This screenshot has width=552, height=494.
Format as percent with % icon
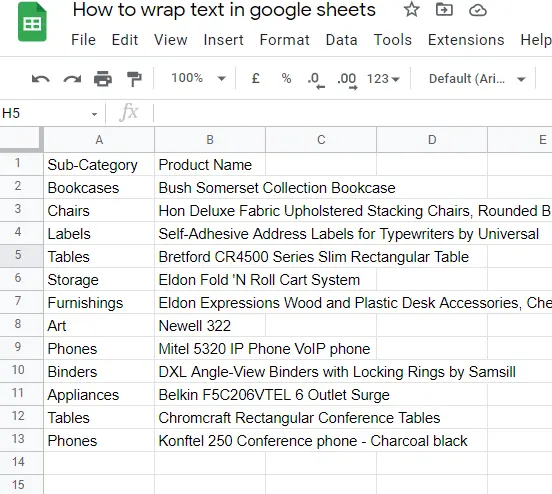pyautogui.click(x=286, y=78)
